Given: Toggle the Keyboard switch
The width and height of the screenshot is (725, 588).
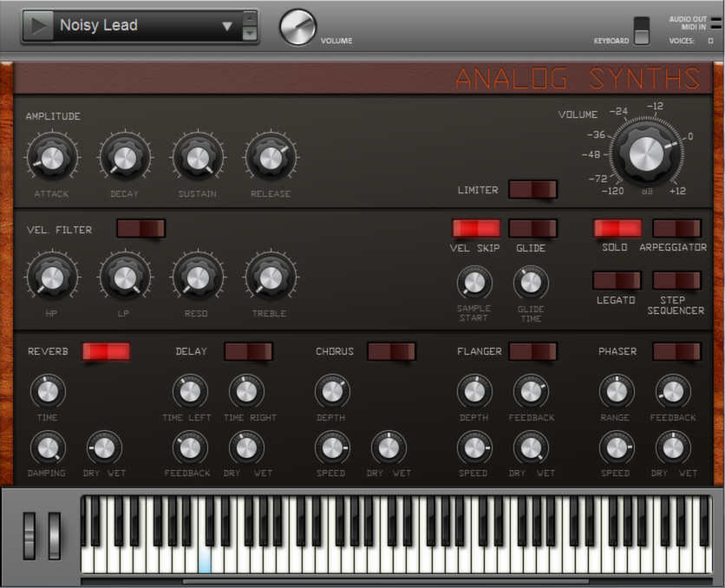Looking at the screenshot, I should click(x=641, y=30).
